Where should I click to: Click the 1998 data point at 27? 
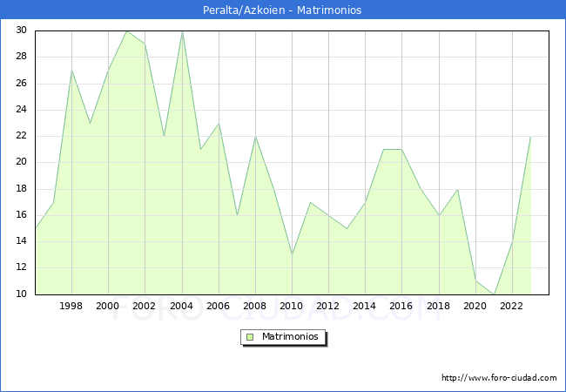click(x=71, y=71)
